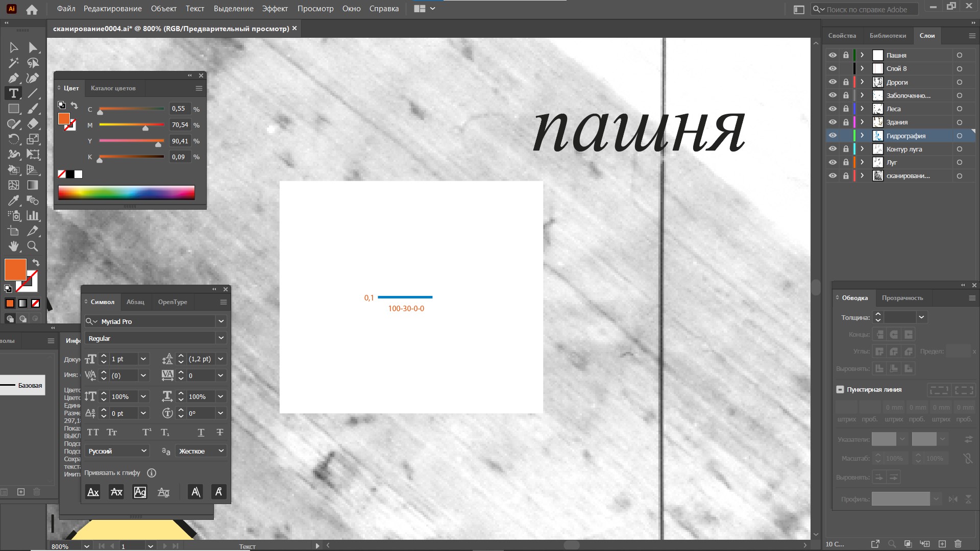Screen dimensions: 980x551
Task: Select the Zoom tool
Action: (x=33, y=246)
